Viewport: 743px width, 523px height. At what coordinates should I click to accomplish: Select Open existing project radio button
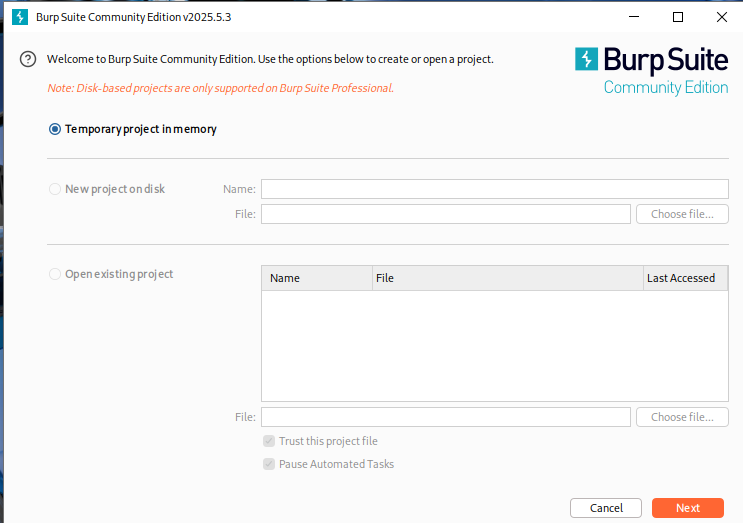(x=55, y=274)
